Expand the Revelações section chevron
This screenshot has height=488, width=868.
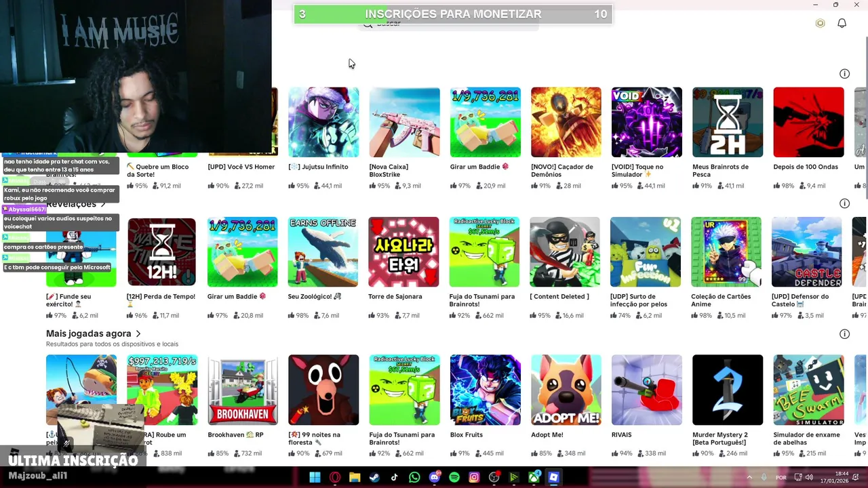(103, 204)
